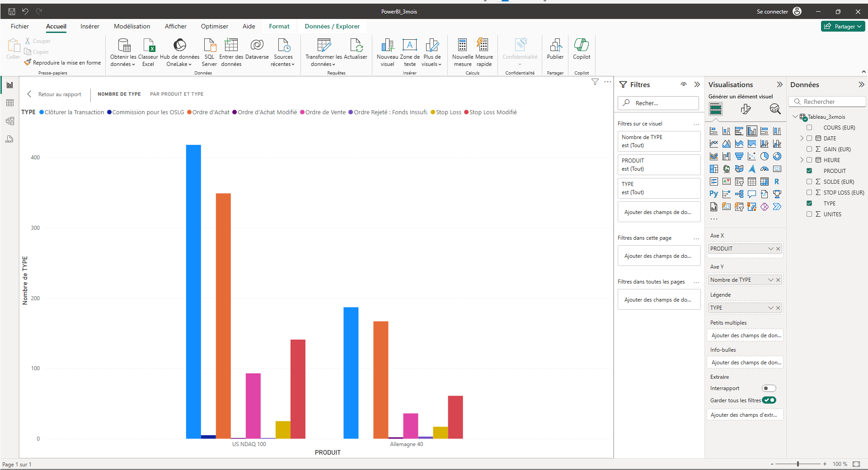Go back with Retour au rapport
The height and width of the screenshot is (470, 868).
[x=55, y=94]
